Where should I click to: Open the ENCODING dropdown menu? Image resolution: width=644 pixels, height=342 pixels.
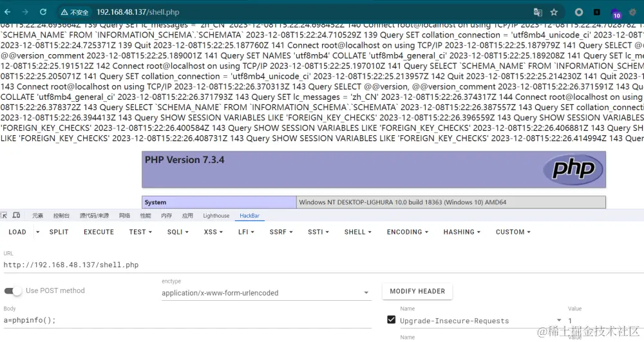tap(408, 232)
